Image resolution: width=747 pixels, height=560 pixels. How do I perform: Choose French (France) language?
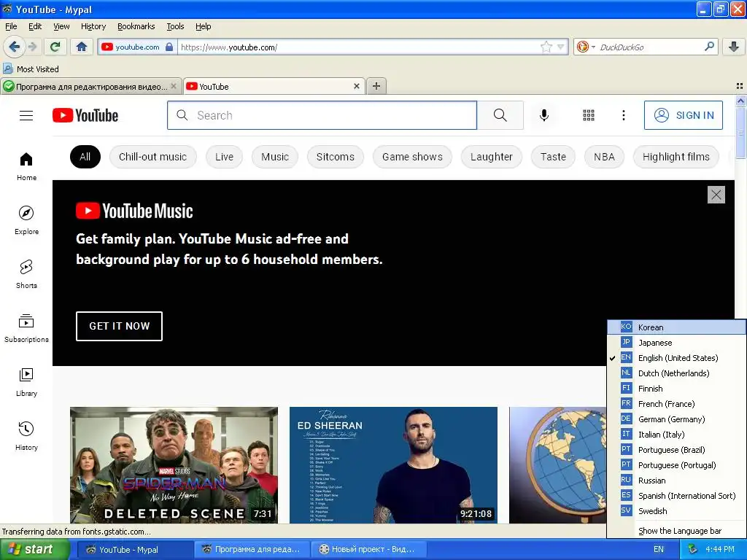[676, 404]
